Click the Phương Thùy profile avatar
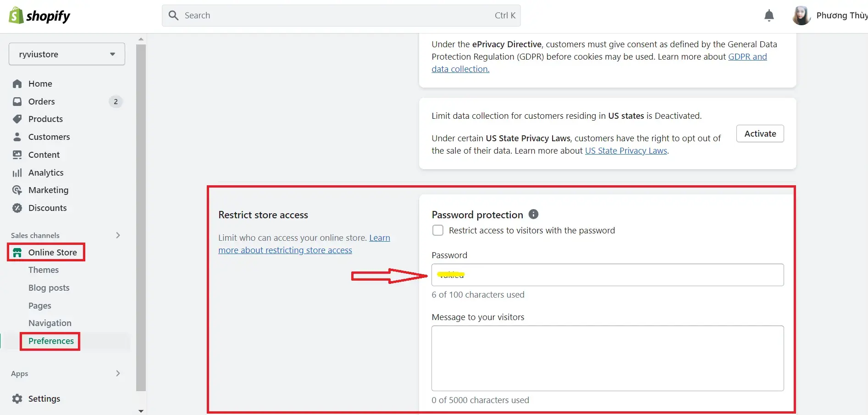Screen dimensions: 868x415 (801, 16)
